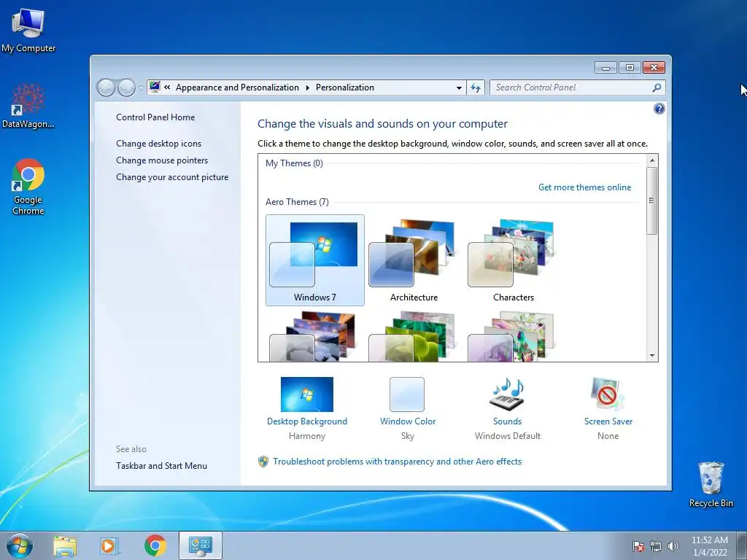Screen dimensions: 747x560
Task: Click the Window Color link
Action: [408, 421]
